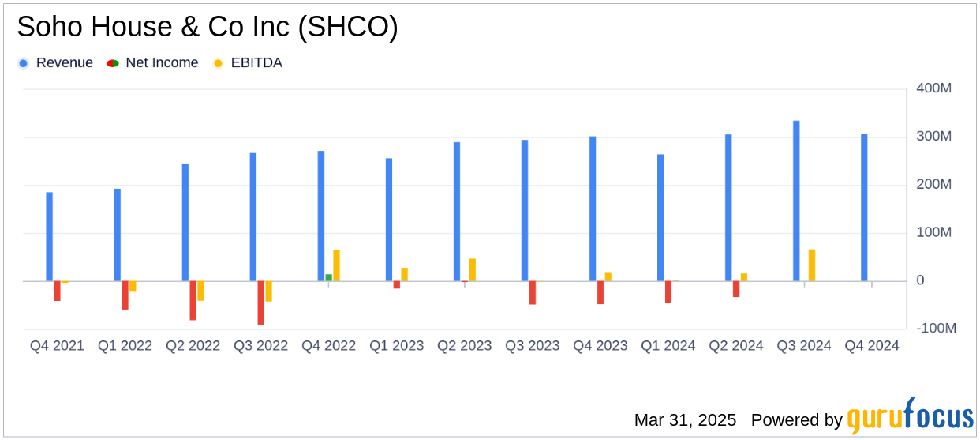Select the Q2 2024 axis label
The height and width of the screenshot is (440, 980).
(x=736, y=346)
